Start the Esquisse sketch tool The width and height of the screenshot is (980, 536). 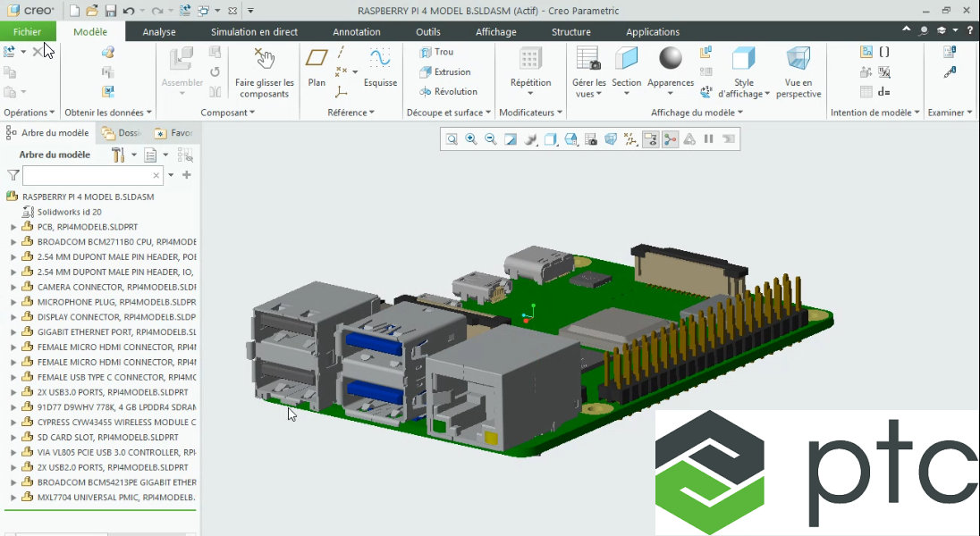click(380, 68)
